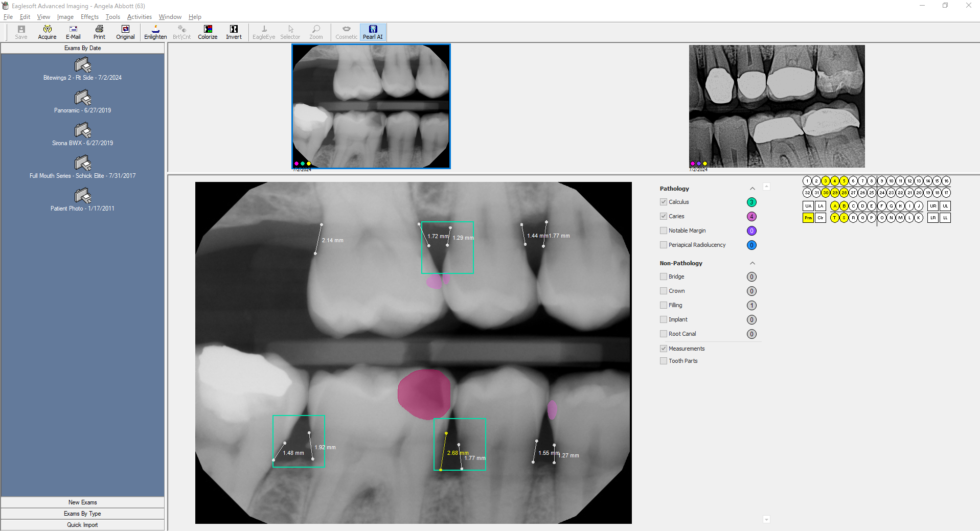Open the Effects menu

point(89,17)
